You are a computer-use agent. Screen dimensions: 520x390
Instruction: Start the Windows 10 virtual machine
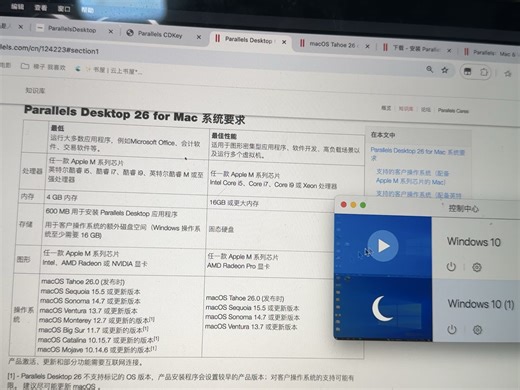click(x=383, y=246)
